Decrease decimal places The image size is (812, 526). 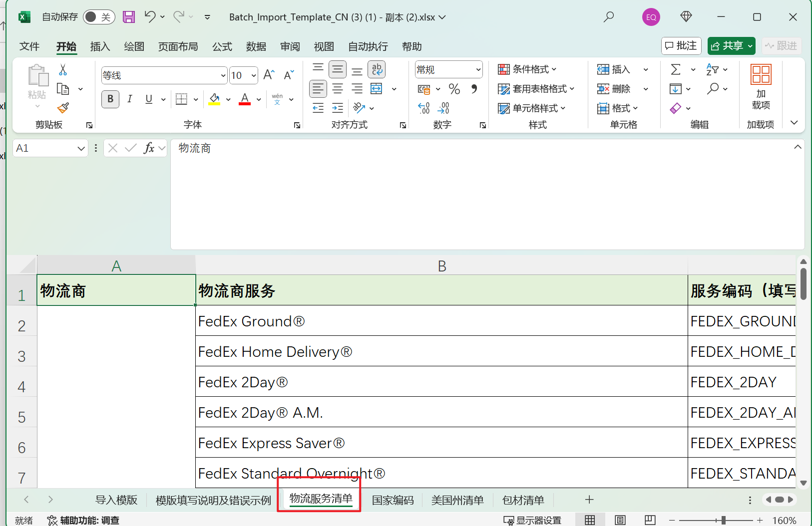(x=443, y=108)
